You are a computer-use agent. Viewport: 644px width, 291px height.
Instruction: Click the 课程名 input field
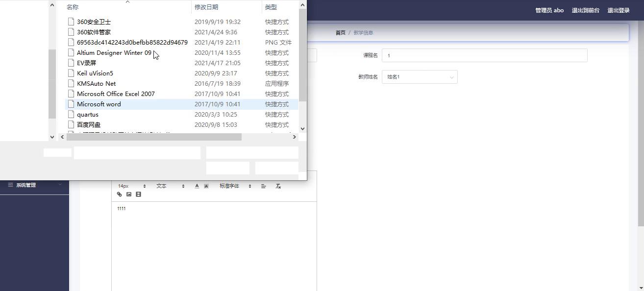484,55
